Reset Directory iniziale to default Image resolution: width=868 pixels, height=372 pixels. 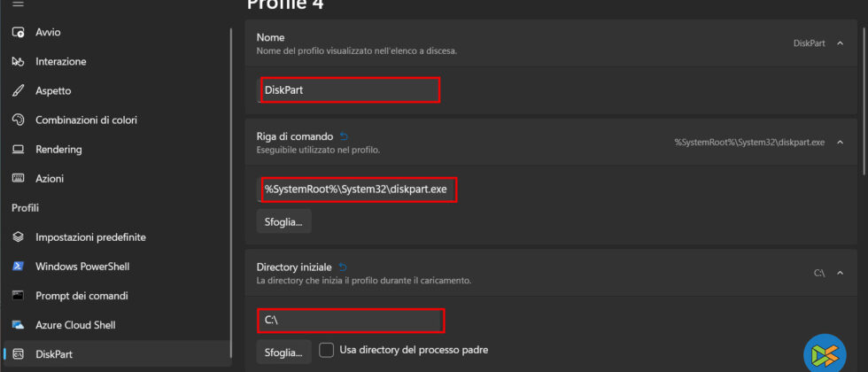[x=343, y=266]
